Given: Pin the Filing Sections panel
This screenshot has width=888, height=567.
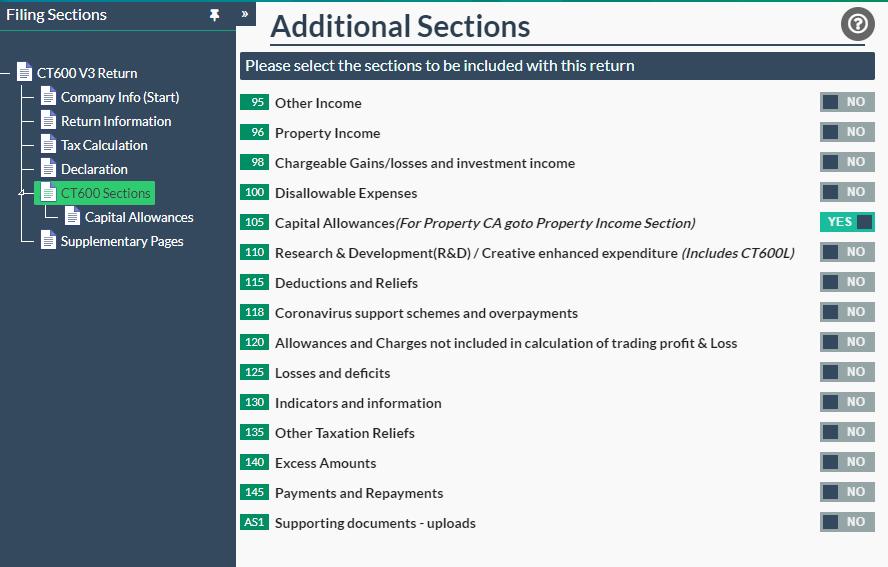Looking at the screenshot, I should point(214,15).
